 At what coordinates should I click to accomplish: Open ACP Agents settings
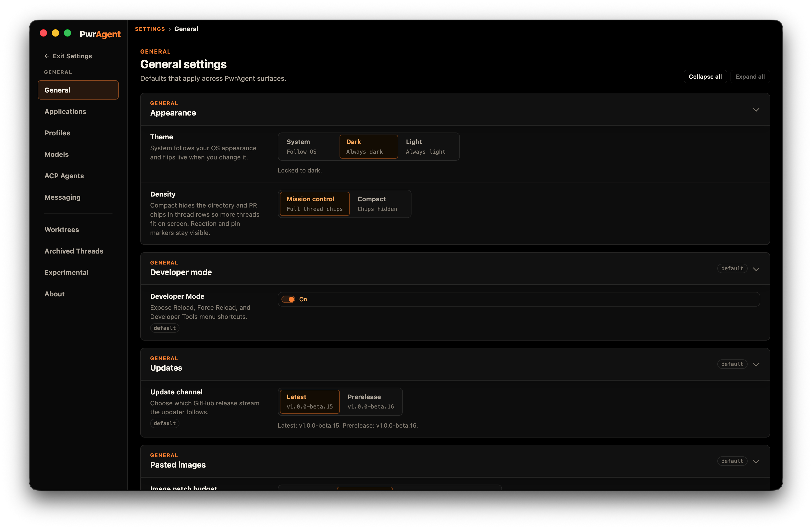coord(78,176)
